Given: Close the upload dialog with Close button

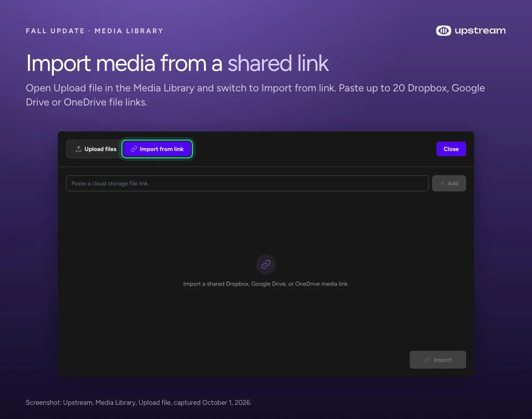Looking at the screenshot, I should (x=451, y=149).
